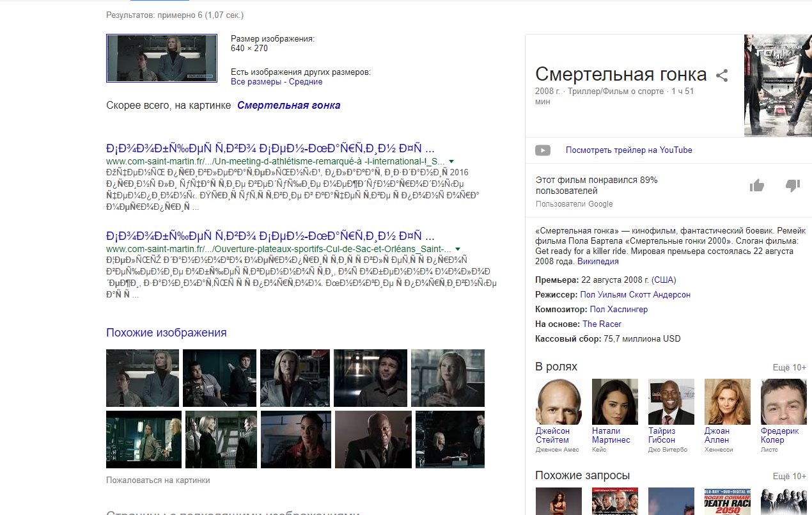
Task: Click Джоан Аллен name link
Action: pos(717,436)
